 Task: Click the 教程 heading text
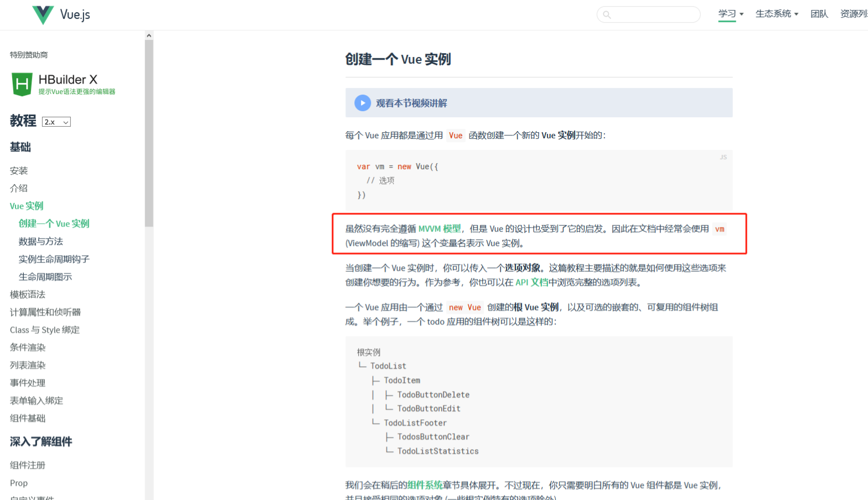(x=23, y=121)
